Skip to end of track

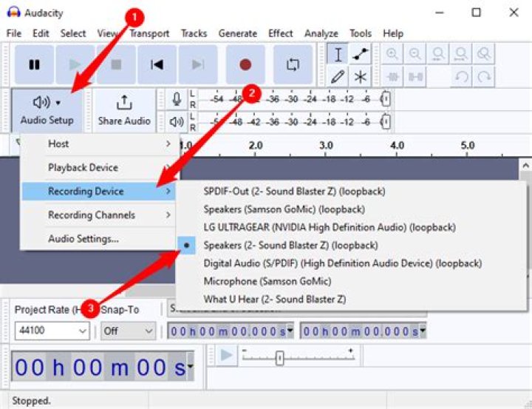tap(198, 64)
